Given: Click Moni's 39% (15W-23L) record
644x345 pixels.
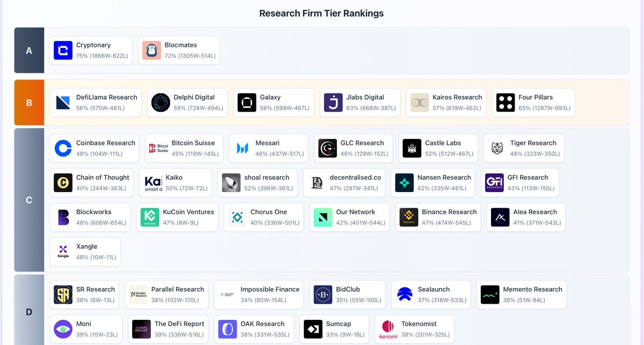Looking at the screenshot, I should click(x=97, y=334).
